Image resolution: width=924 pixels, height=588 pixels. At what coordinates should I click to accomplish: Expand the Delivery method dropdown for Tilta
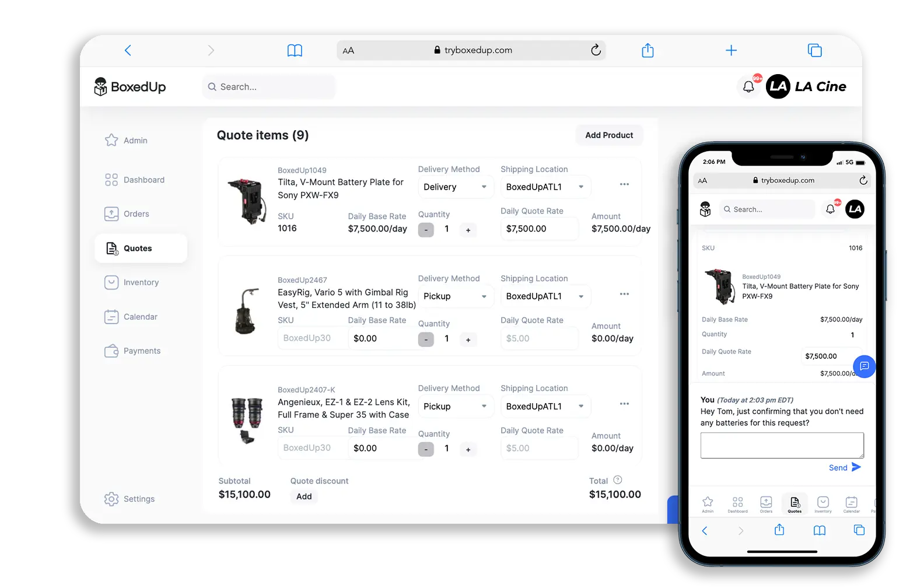[x=455, y=187]
